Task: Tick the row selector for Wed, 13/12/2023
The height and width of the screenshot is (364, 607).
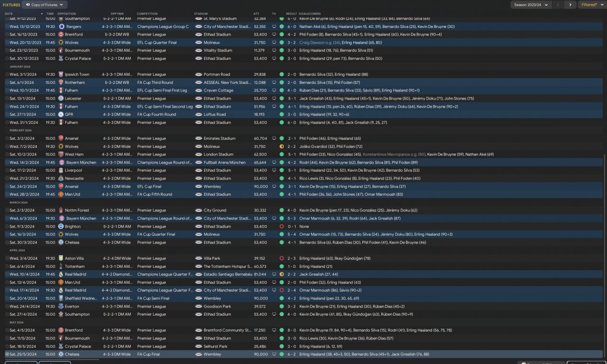Action: click(x=7, y=27)
